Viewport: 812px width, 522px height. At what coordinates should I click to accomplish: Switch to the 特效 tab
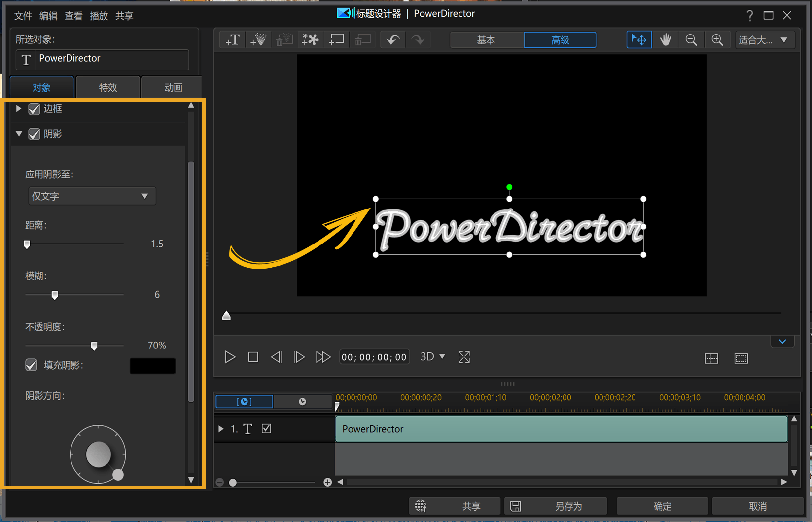click(x=107, y=87)
